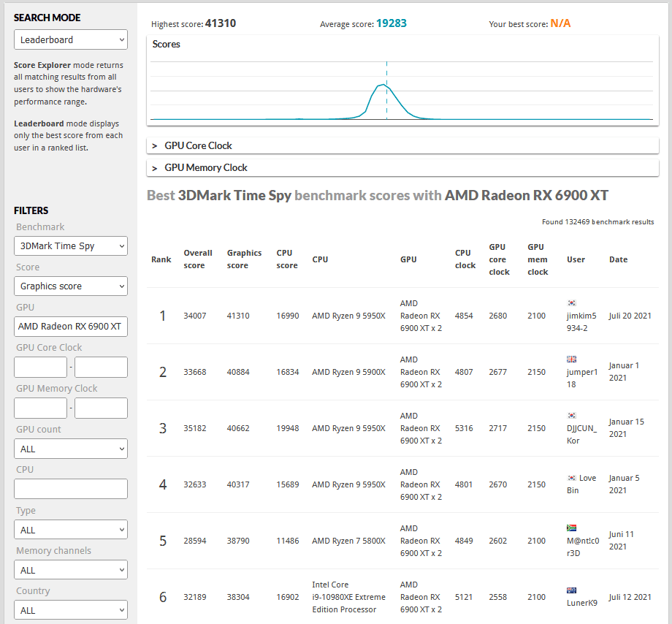This screenshot has height=624, width=672.
Task: Open user DJJCUN_Kor's profile
Action: click(x=581, y=434)
